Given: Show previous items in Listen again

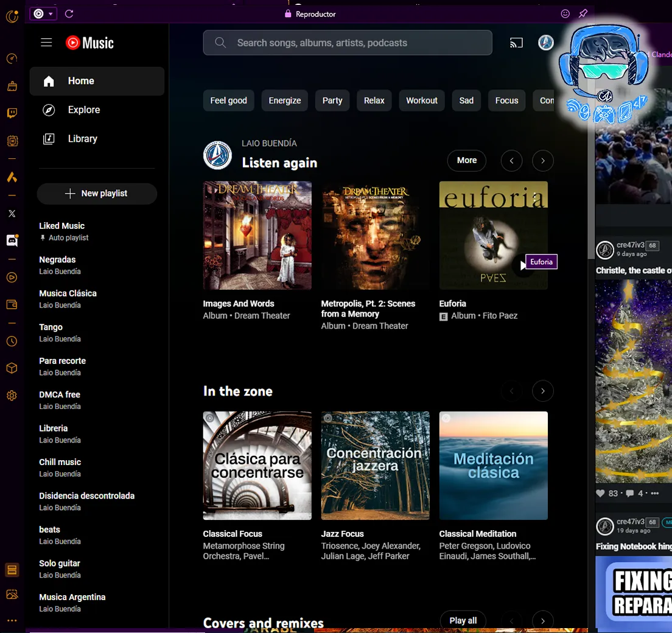Looking at the screenshot, I should 512,161.
